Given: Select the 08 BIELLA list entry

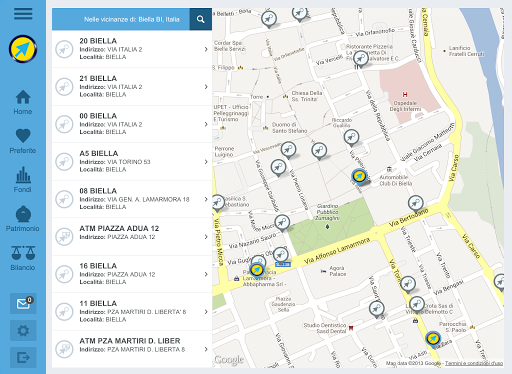Looking at the screenshot, I should (x=132, y=199).
